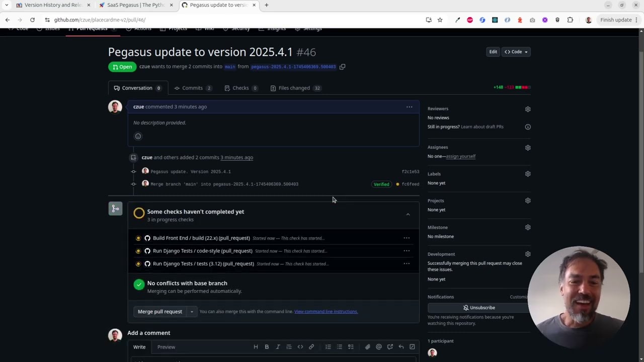
Task: Open Run Django Tests / code-style check
Action: 202,251
